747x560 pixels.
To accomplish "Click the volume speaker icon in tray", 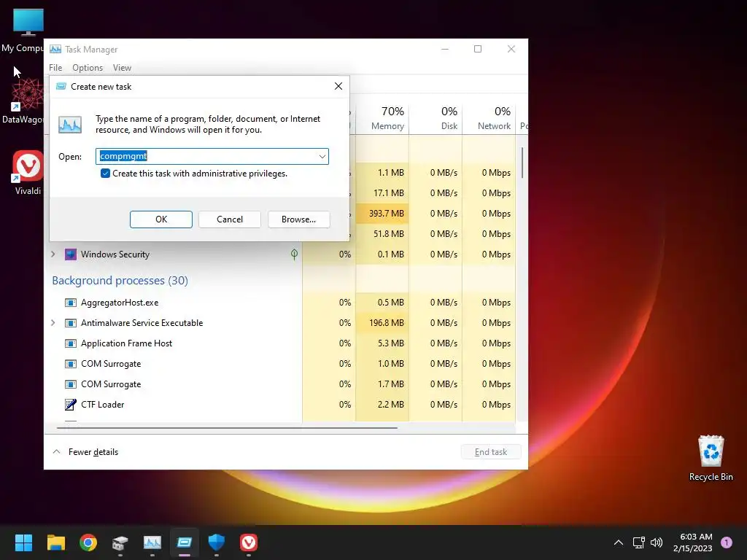I will click(x=657, y=542).
